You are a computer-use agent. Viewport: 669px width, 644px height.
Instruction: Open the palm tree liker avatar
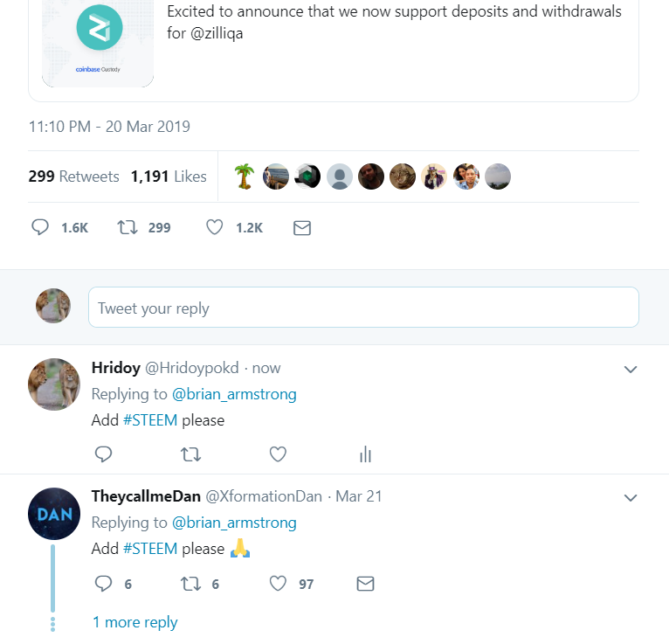pyautogui.click(x=245, y=177)
